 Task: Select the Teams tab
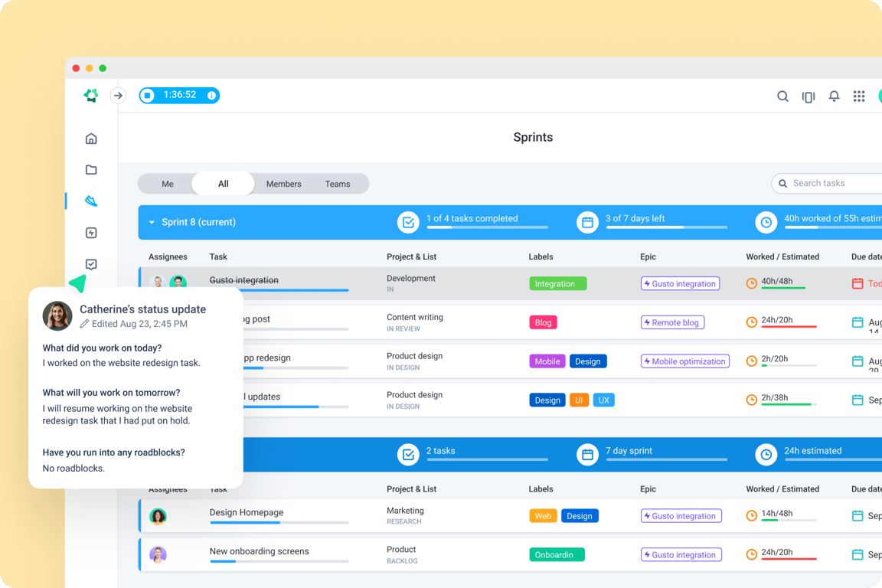[x=337, y=184]
